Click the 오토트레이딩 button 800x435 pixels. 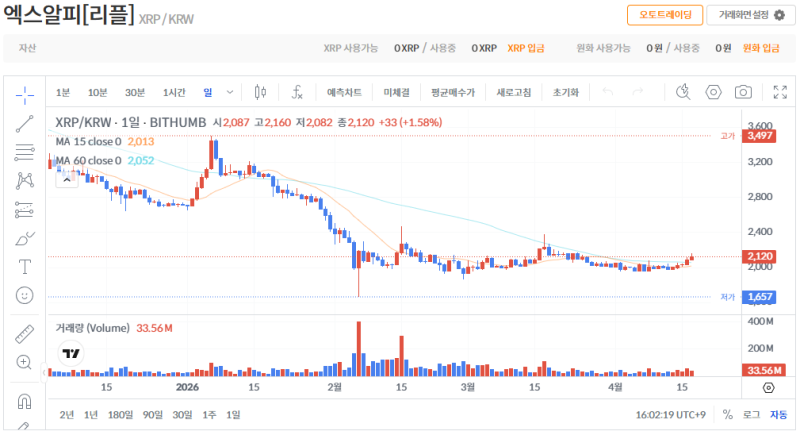click(665, 15)
